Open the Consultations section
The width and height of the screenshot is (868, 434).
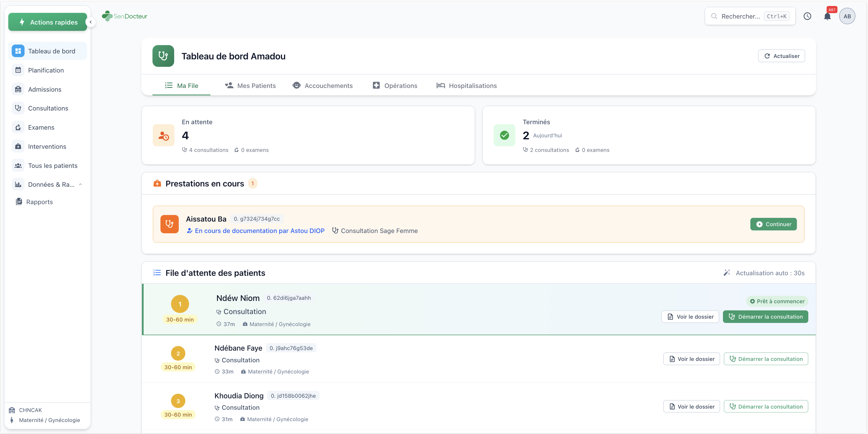tap(48, 108)
